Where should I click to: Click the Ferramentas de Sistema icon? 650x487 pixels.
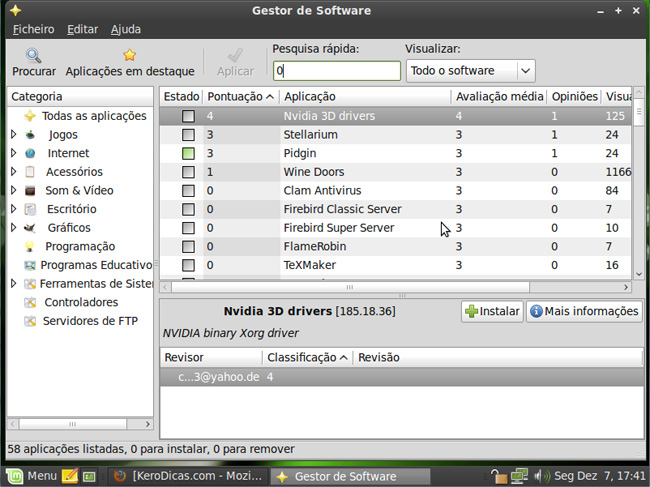pos(30,283)
